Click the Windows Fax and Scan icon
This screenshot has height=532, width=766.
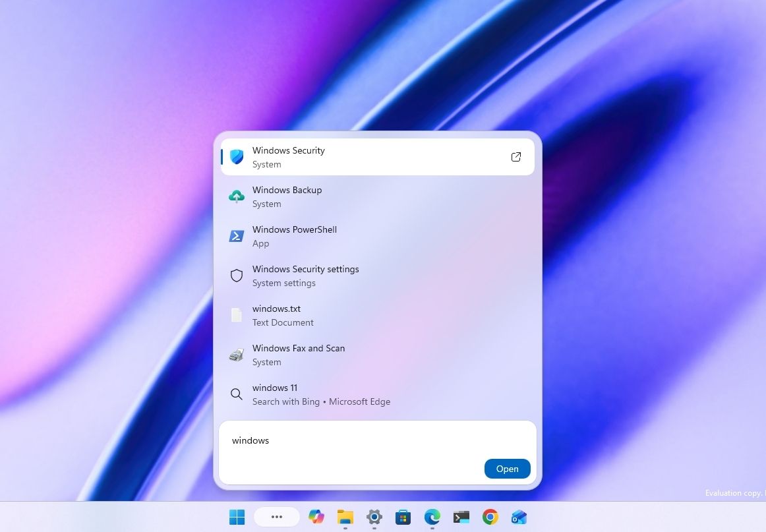click(237, 355)
